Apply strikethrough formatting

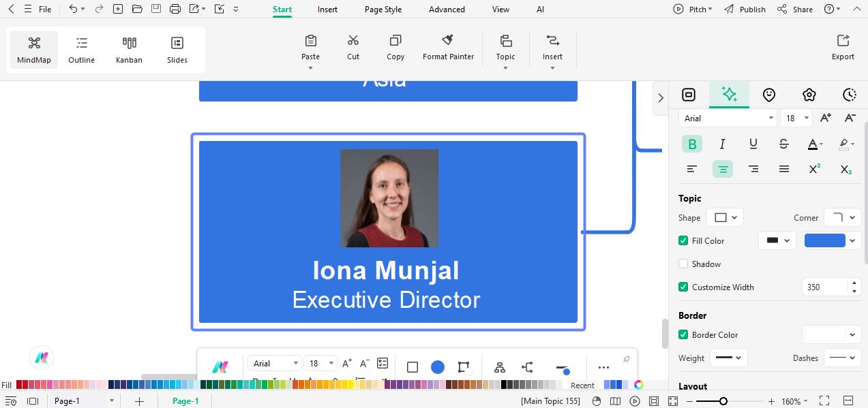click(784, 144)
